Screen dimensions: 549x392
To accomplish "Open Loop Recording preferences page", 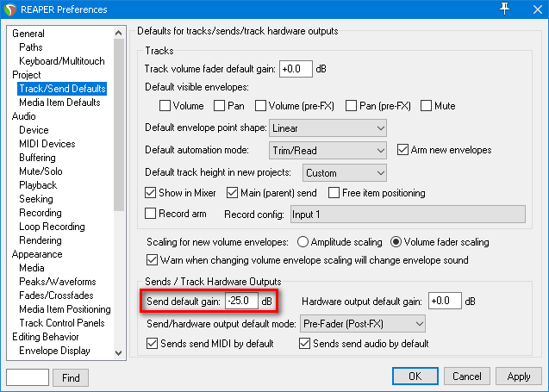I will click(x=53, y=227).
